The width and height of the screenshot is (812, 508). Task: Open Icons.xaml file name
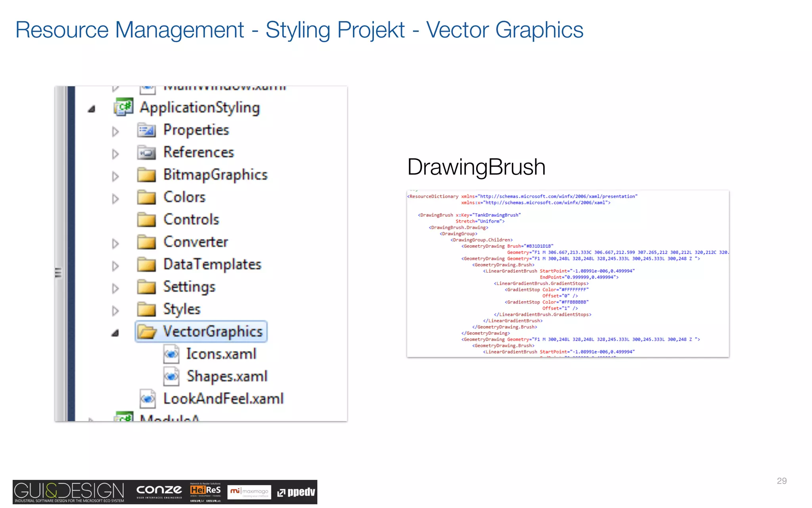(x=222, y=354)
